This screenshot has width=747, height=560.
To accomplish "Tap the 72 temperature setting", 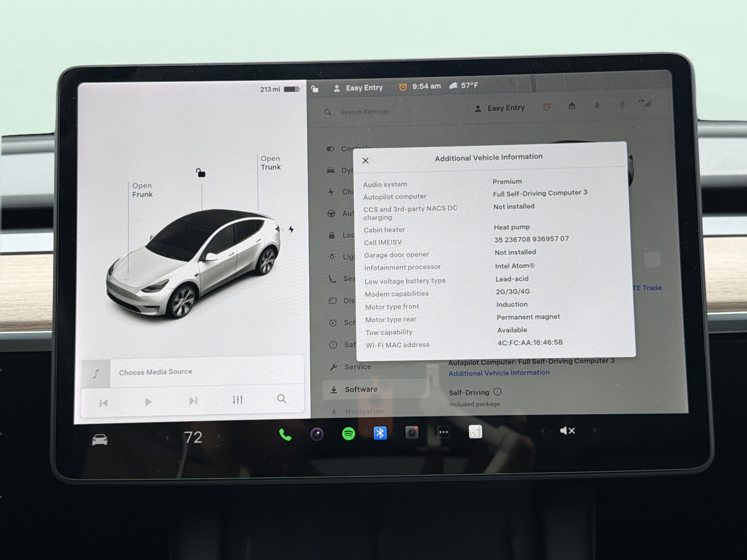I will click(x=193, y=437).
